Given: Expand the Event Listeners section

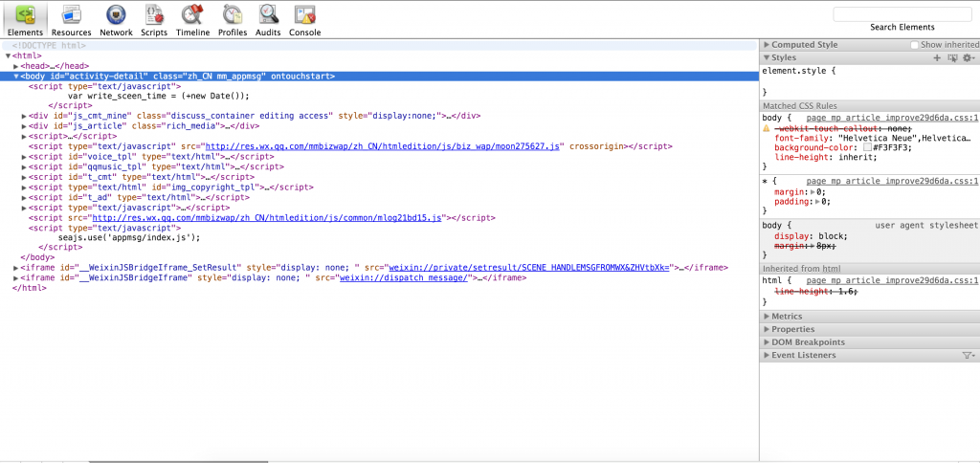Looking at the screenshot, I should (x=767, y=356).
